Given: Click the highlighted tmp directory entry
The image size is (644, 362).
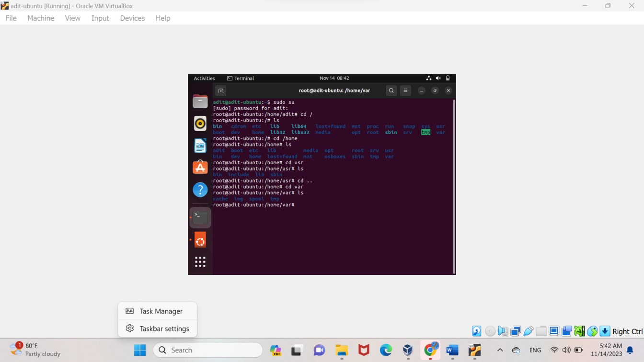Looking at the screenshot, I should (x=425, y=132).
